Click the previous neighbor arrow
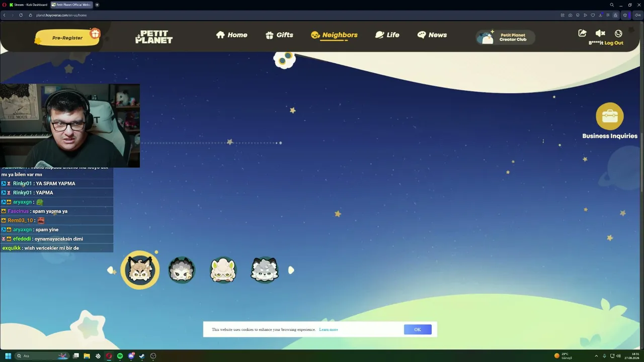 click(111, 270)
